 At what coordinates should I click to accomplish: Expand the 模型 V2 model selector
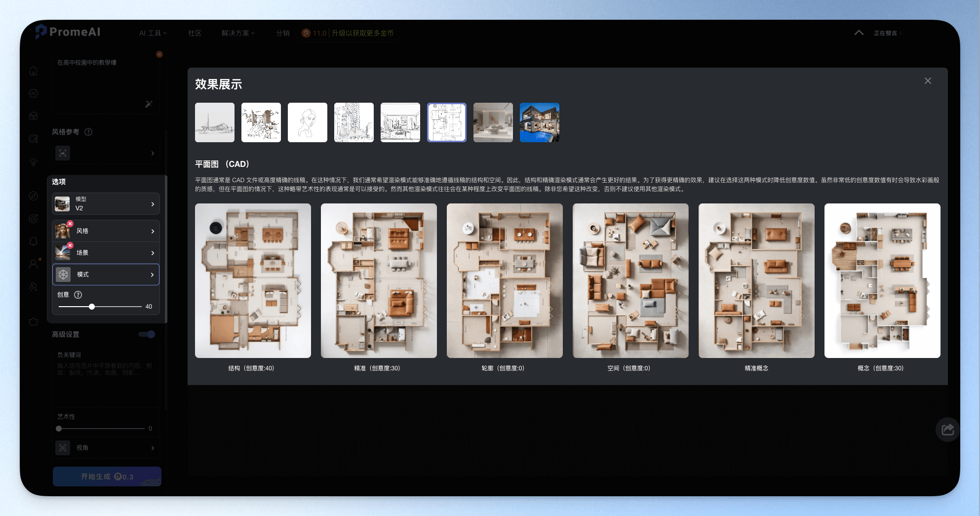pos(106,204)
